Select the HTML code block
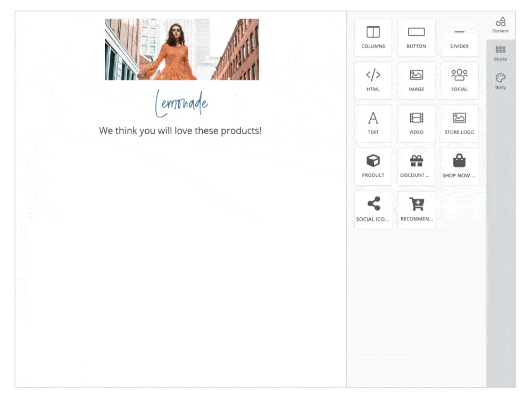532x393 pixels. pyautogui.click(x=373, y=80)
